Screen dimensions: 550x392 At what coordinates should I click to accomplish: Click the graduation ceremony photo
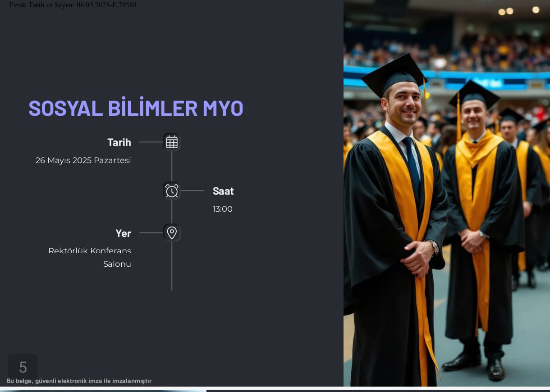click(x=447, y=193)
